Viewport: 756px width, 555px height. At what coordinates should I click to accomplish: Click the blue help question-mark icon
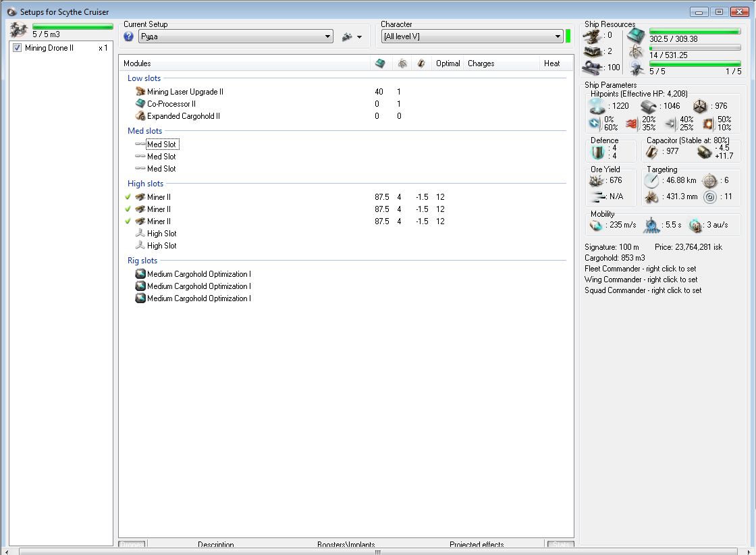coord(128,36)
